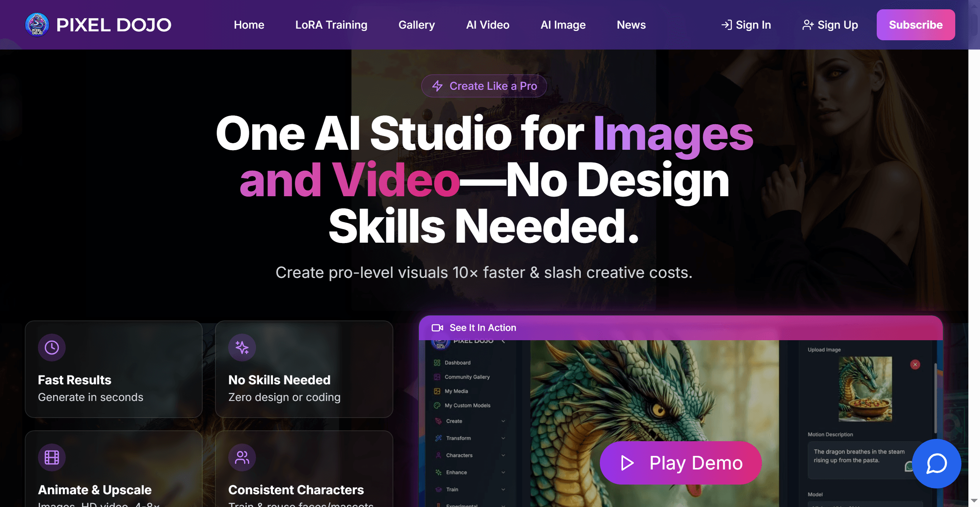Click the My Media image icon
The height and width of the screenshot is (507, 980).
coord(437,391)
